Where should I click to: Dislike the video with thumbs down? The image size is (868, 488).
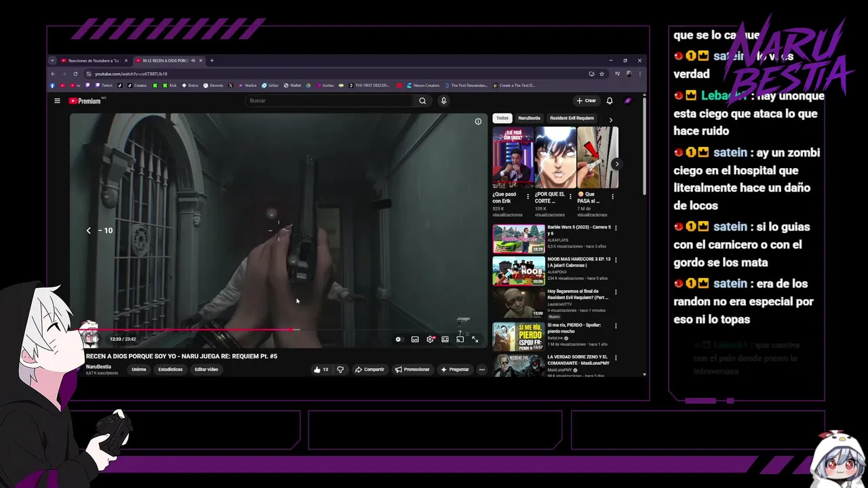tap(340, 369)
